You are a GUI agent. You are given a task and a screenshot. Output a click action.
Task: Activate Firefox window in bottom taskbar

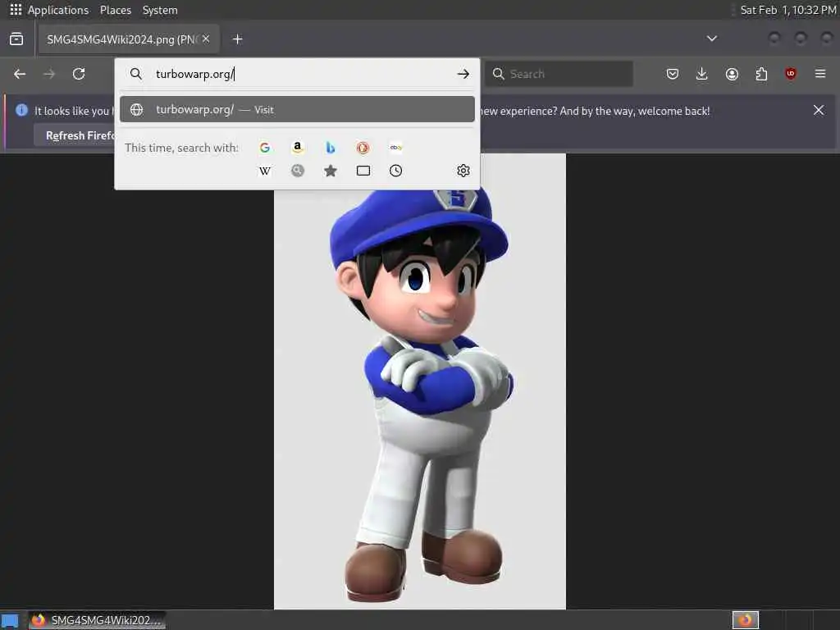[x=97, y=620]
